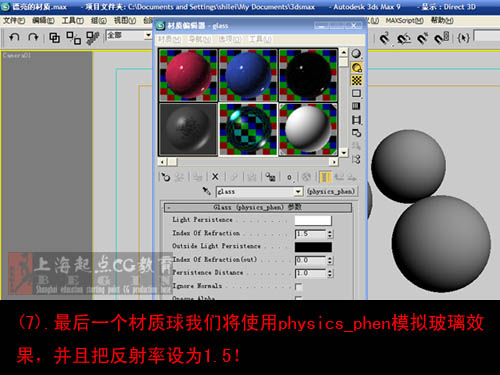Screen dimensions: 500x375
Task: Toggle the checkered Background icon
Action: [356, 80]
